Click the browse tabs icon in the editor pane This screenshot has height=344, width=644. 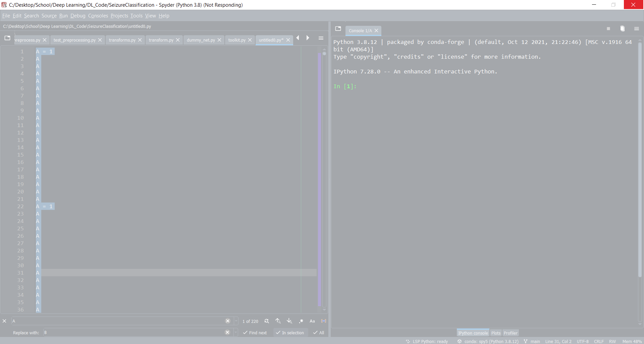tap(7, 38)
